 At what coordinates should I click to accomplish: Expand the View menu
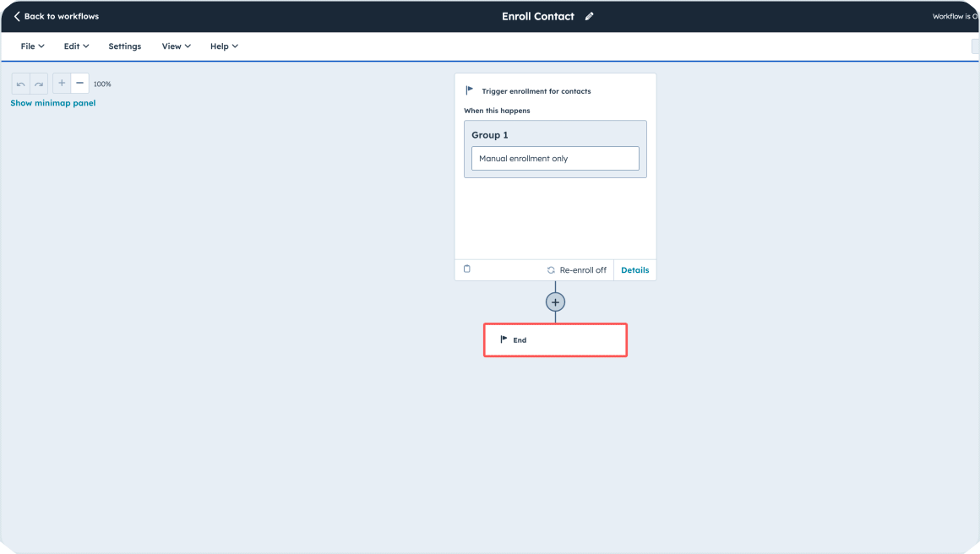177,46
